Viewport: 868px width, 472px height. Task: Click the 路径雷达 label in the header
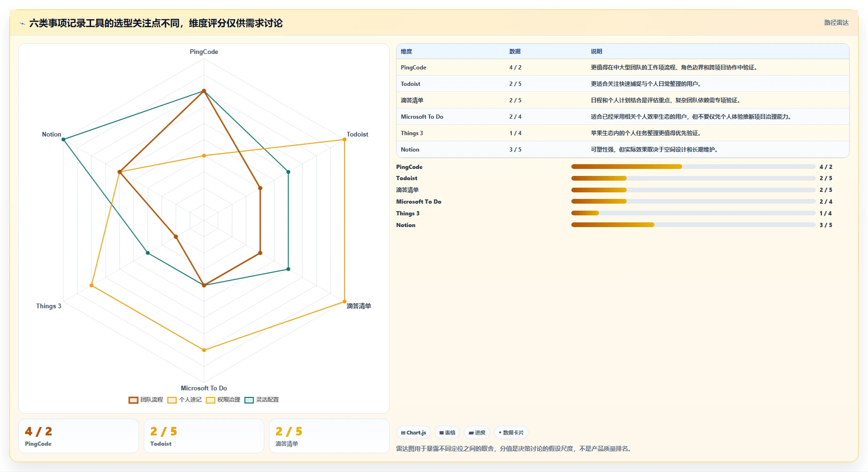[x=836, y=23]
